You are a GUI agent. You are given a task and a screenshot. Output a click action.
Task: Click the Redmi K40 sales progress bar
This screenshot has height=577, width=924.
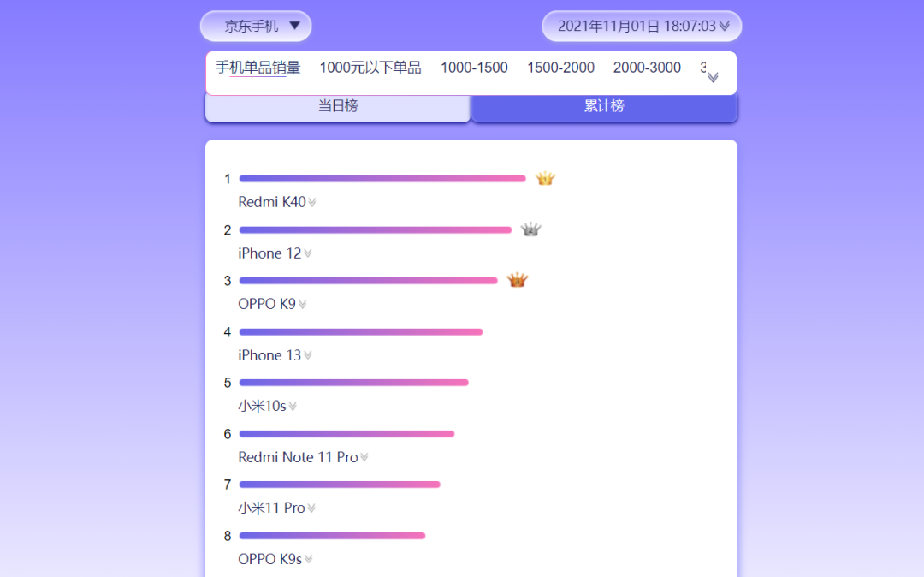pyautogui.click(x=382, y=179)
